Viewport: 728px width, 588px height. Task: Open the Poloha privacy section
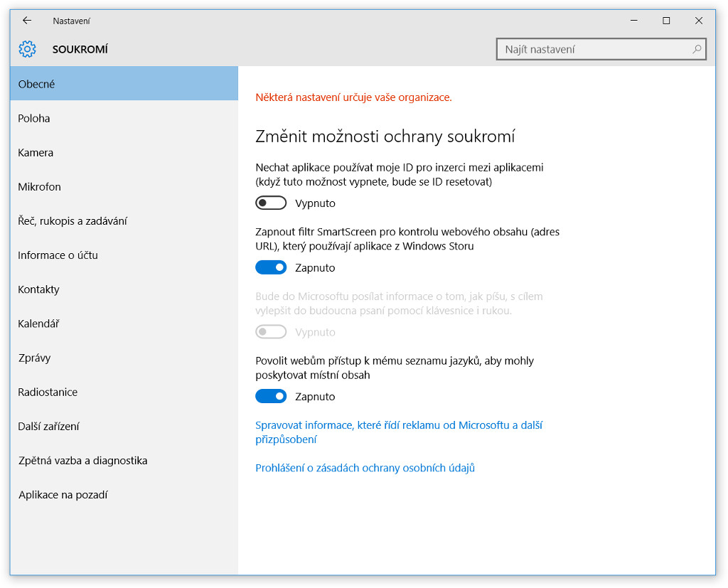(x=34, y=119)
